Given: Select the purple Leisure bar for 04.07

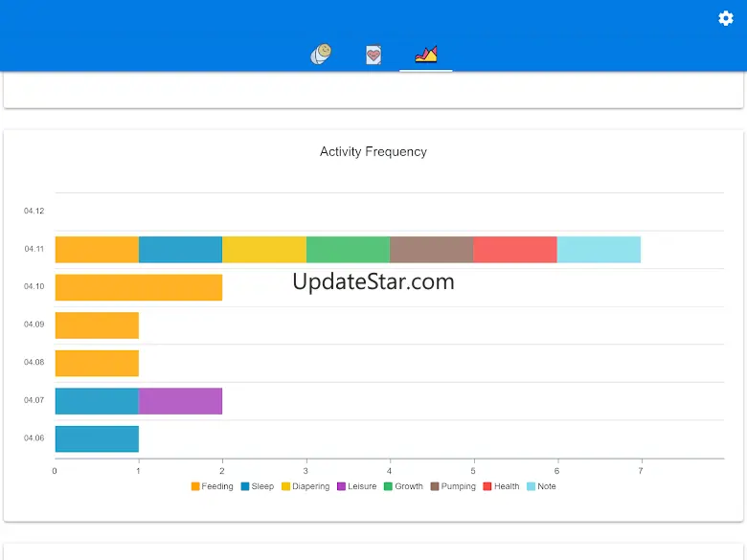Looking at the screenshot, I should point(181,401).
